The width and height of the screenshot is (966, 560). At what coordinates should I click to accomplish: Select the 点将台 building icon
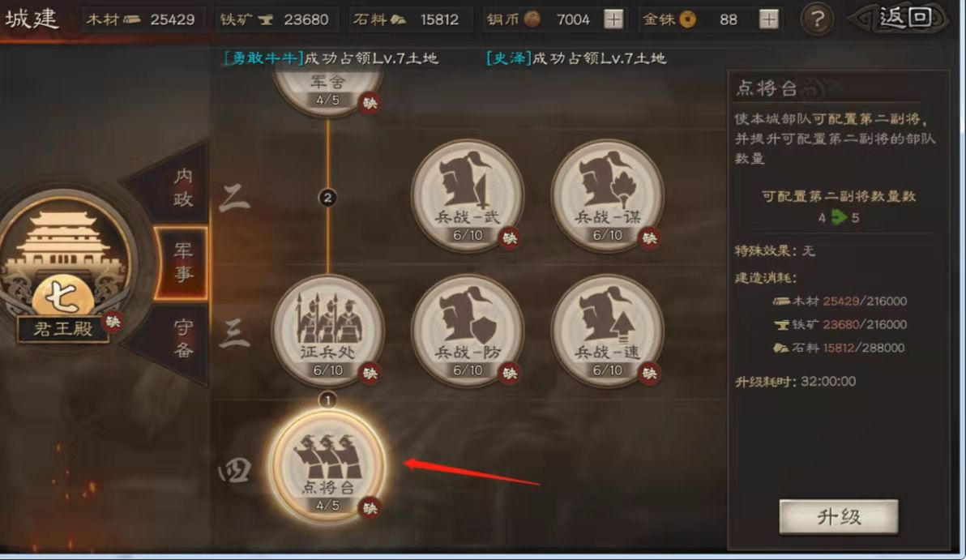point(327,466)
